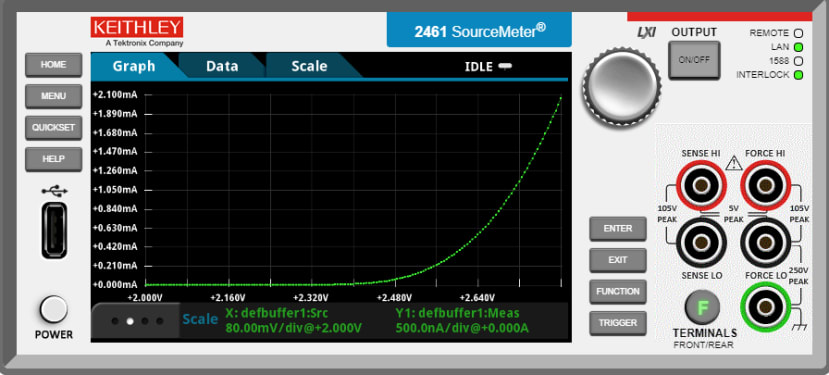The image size is (829, 375).
Task: Click the +0.420mA y-axis label
Action: [x=115, y=247]
